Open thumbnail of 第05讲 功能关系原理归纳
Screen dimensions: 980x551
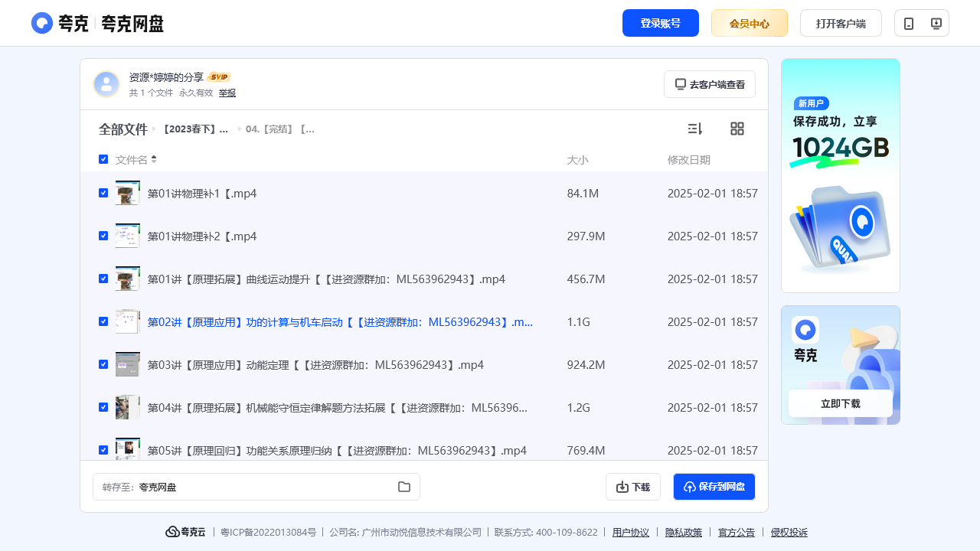pyautogui.click(x=128, y=448)
